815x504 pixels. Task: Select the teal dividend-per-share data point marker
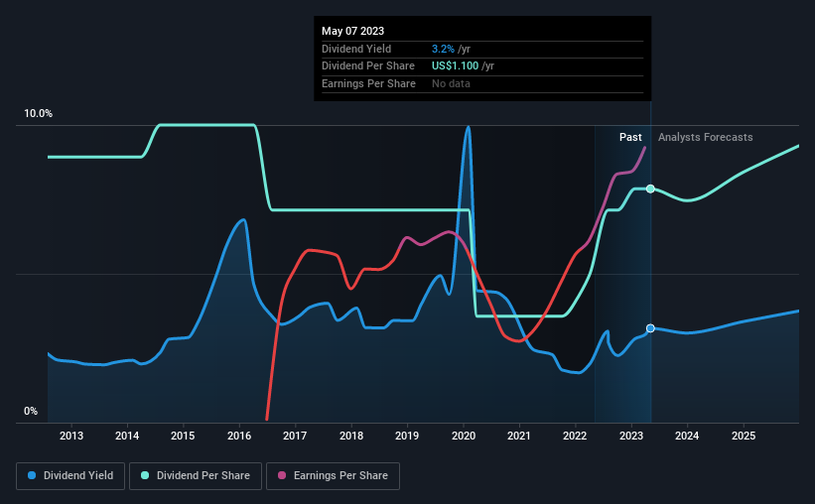pyautogui.click(x=650, y=189)
